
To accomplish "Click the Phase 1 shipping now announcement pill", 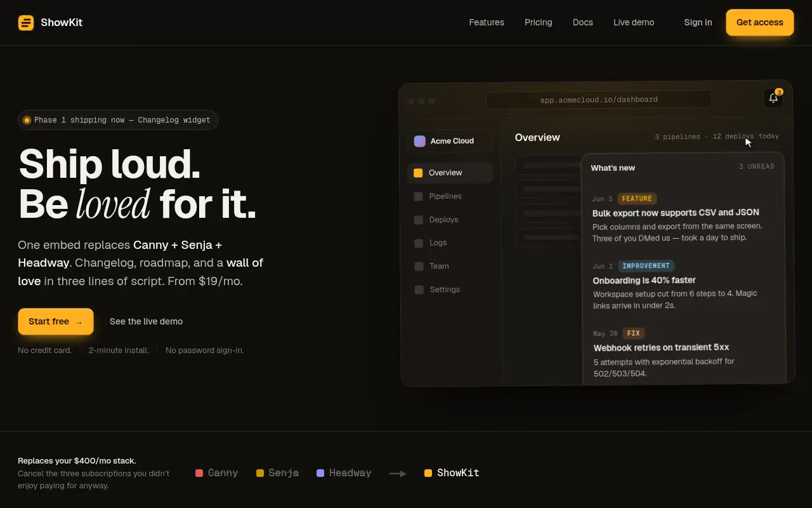I will (118, 120).
